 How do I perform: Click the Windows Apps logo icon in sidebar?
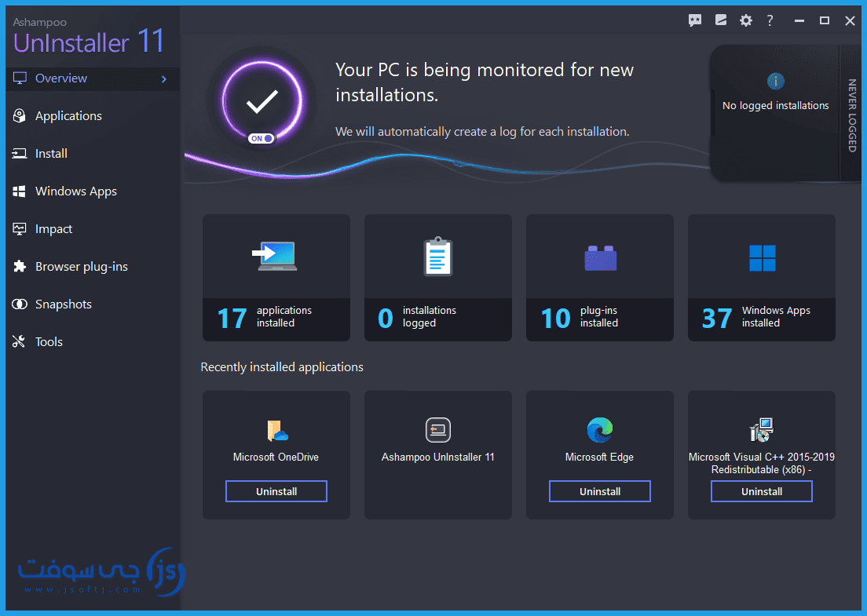tap(20, 191)
